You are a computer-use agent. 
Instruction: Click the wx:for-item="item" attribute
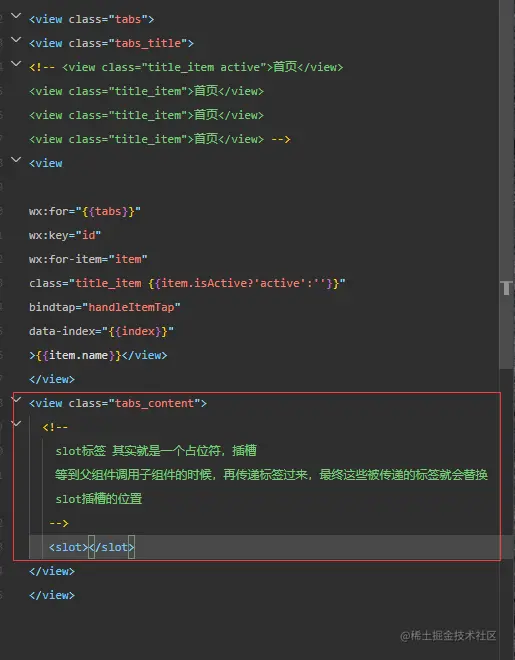pyautogui.click(x=88, y=259)
